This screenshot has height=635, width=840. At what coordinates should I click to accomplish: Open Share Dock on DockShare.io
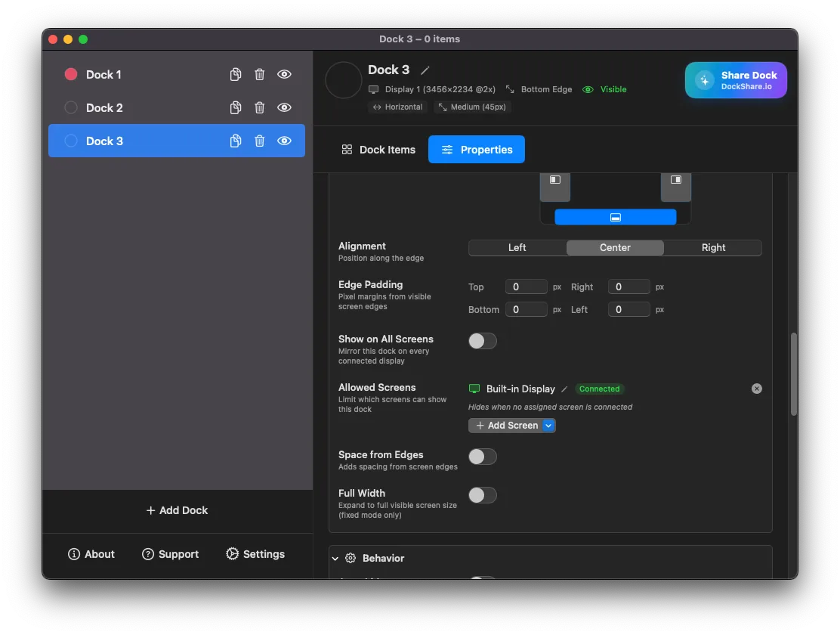coord(736,80)
